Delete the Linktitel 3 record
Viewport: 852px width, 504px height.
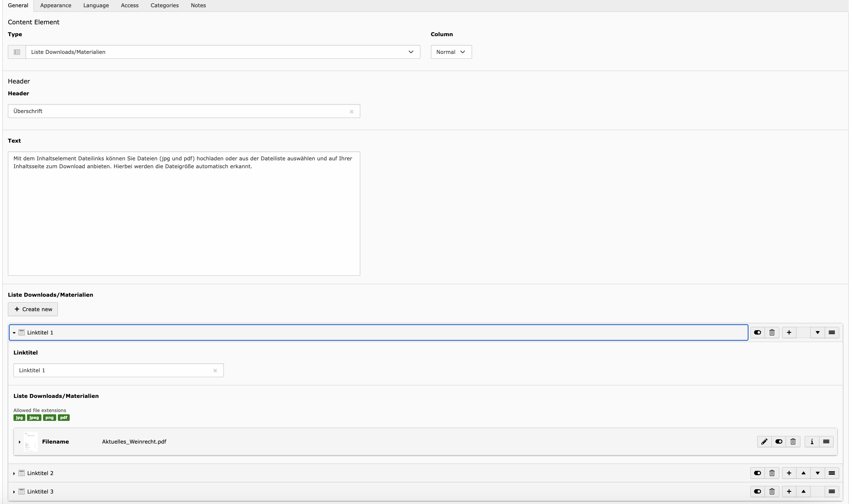pos(771,492)
